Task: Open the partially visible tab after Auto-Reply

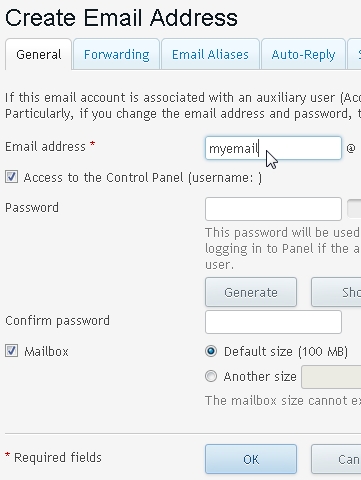Action: (354, 54)
